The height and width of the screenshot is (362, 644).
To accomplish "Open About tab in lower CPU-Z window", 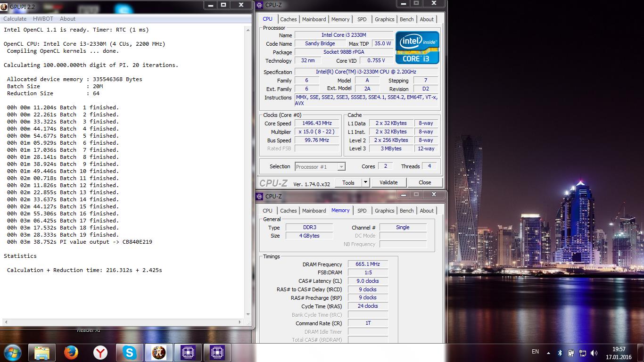I will point(427,211).
